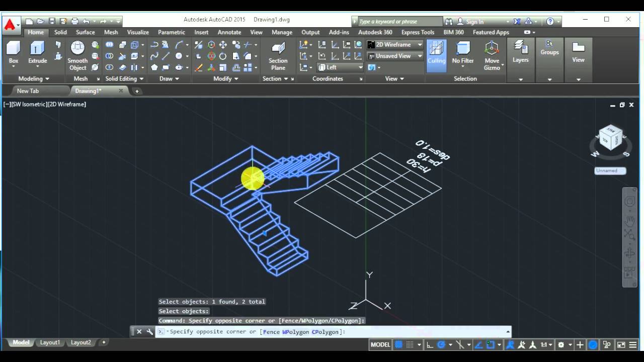Image resolution: width=644 pixels, height=362 pixels.
Task: Open the Layers panel icon
Action: [x=520, y=49]
